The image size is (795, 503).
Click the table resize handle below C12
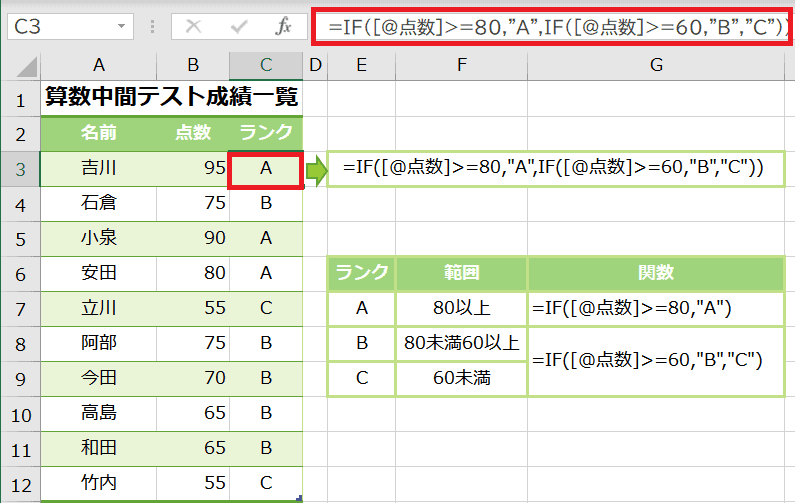coord(299,497)
